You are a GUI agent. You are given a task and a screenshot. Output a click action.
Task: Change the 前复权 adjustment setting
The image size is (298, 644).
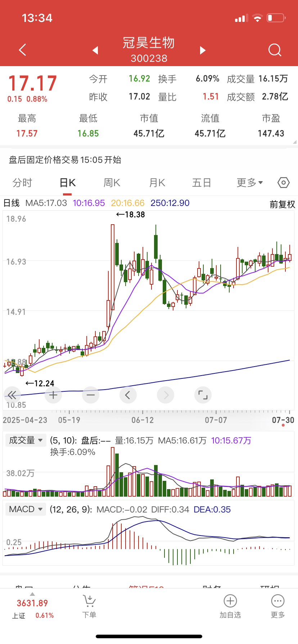283,204
